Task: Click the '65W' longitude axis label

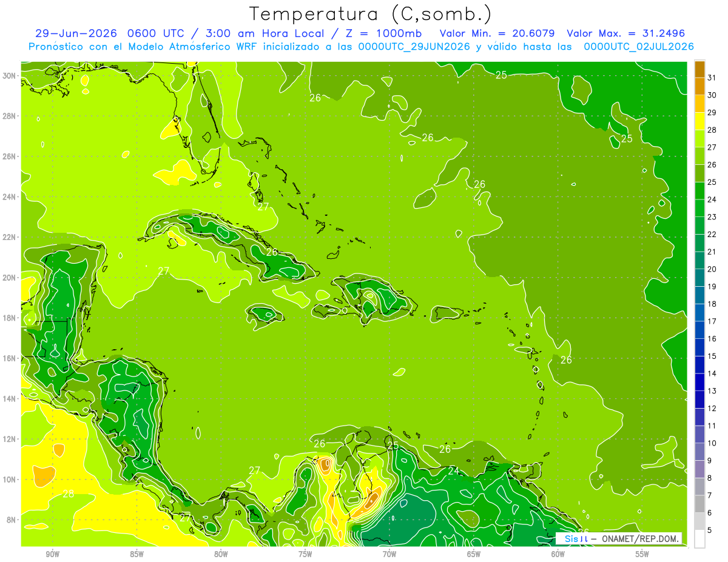Action: 474,554
